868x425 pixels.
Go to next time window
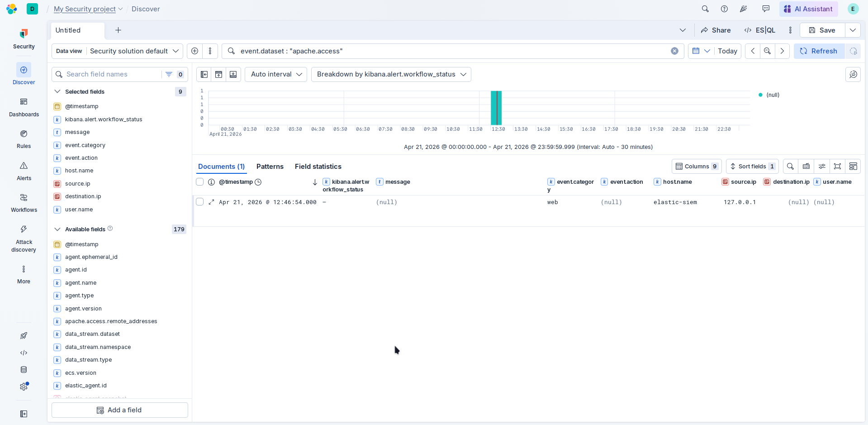click(782, 51)
